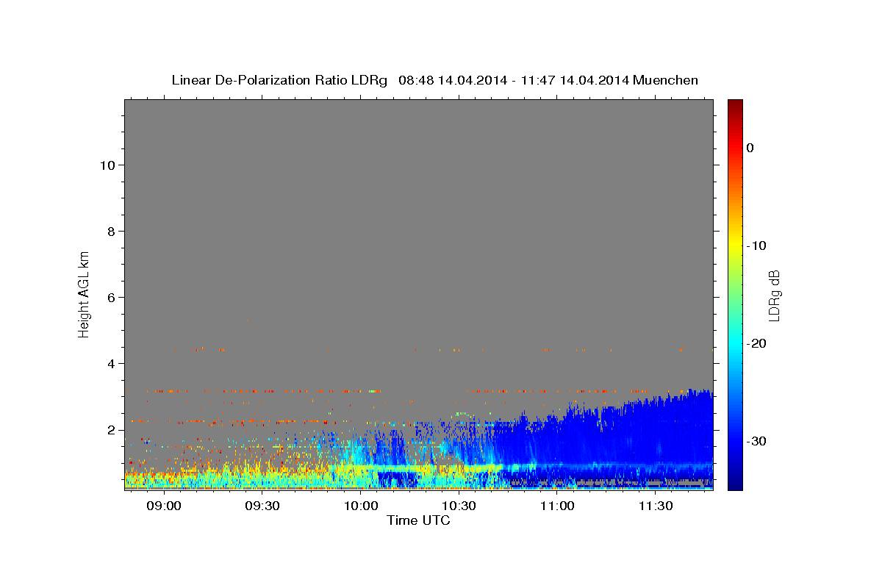
Task: Click the colorbar value '-30'
Action: coord(757,441)
